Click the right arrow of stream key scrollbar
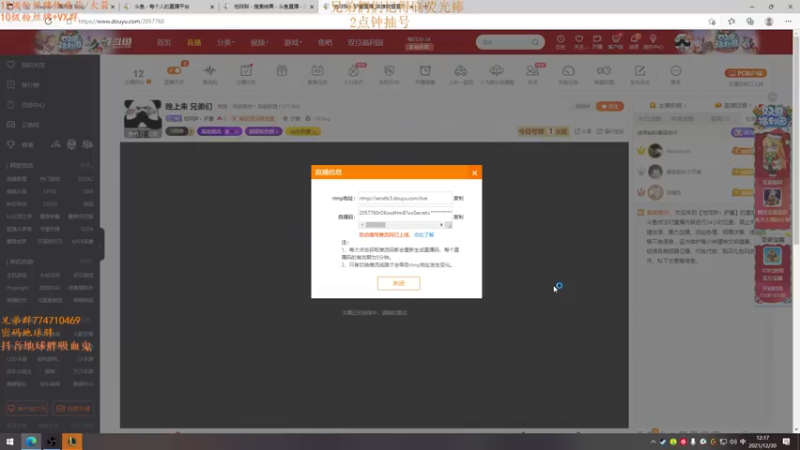Viewport: 800px width, 450px height. pyautogui.click(x=441, y=225)
